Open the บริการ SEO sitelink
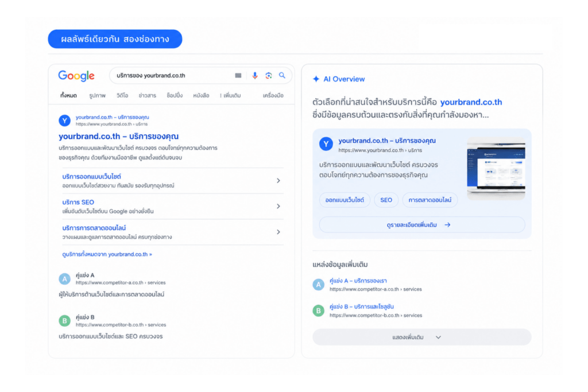Screen dimensions: 588x392 (78, 203)
